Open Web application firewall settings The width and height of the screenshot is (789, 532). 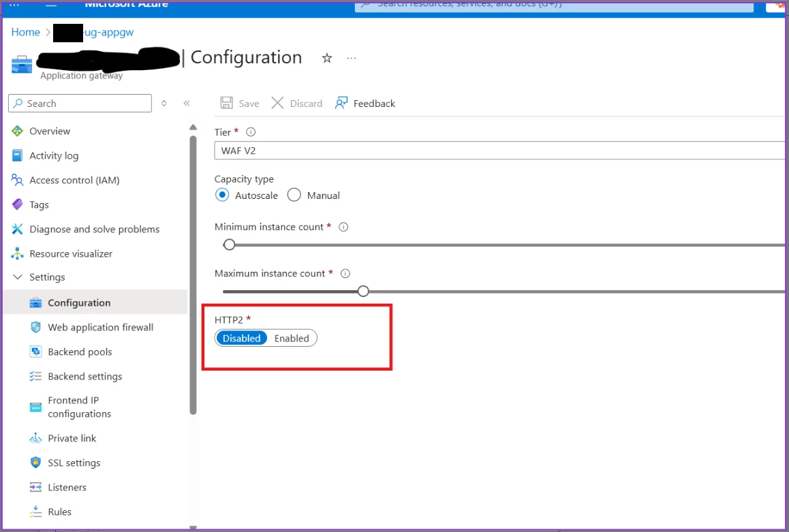(x=101, y=328)
